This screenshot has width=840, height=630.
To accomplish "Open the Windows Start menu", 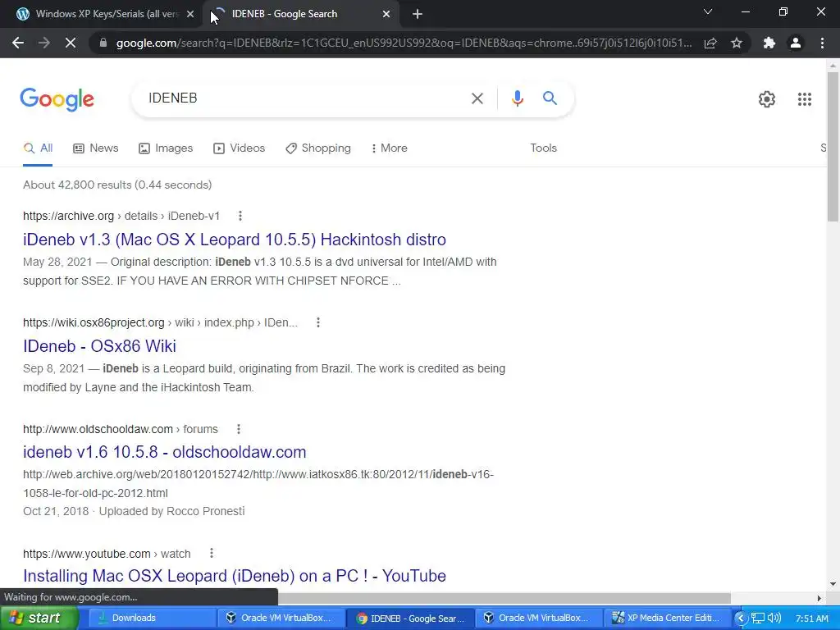I will [38, 619].
